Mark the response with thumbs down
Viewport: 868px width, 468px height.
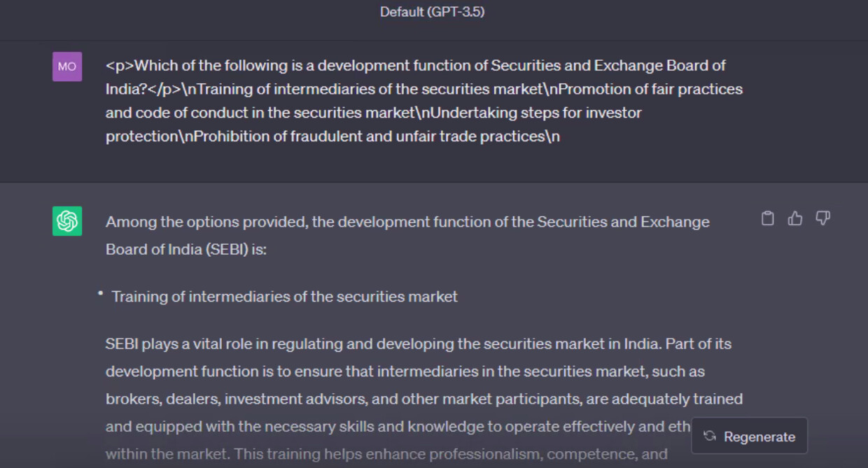[823, 219]
